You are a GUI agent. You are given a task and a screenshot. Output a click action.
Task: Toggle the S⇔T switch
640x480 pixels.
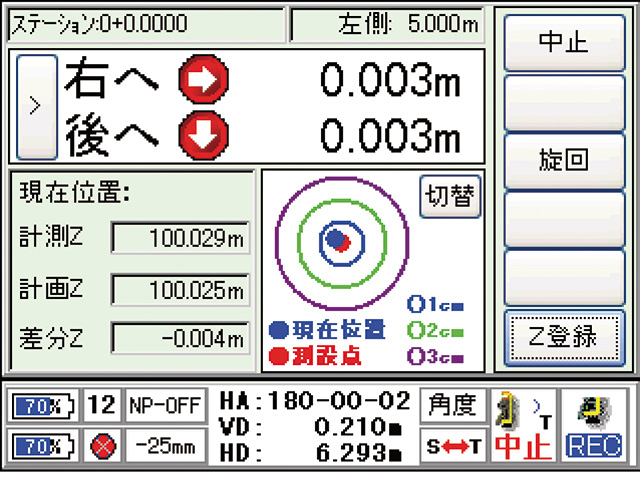(453, 446)
